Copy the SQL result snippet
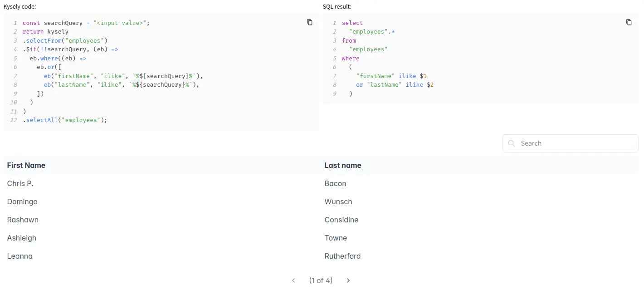The image size is (644, 290). pos(629,22)
